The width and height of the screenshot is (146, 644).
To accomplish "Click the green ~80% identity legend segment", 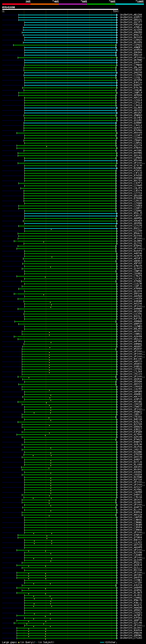I will [101, 4].
